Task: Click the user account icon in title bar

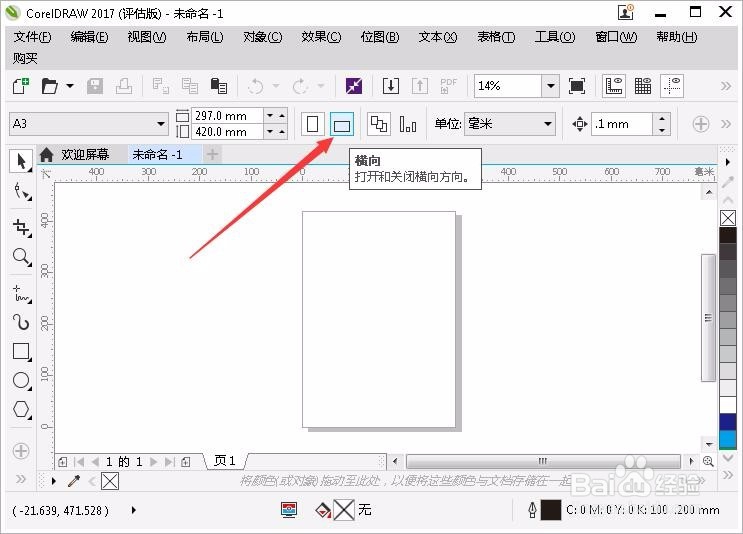Action: point(626,12)
